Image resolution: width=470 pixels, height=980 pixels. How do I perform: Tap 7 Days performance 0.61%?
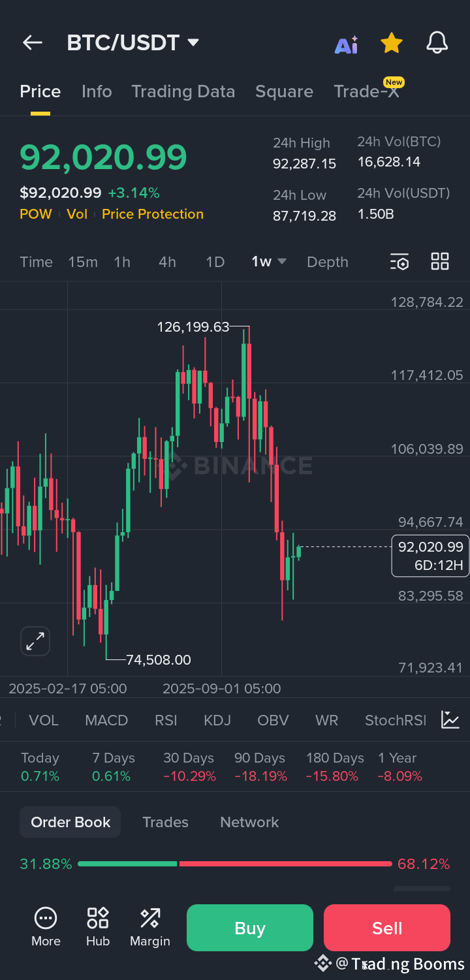(113, 767)
